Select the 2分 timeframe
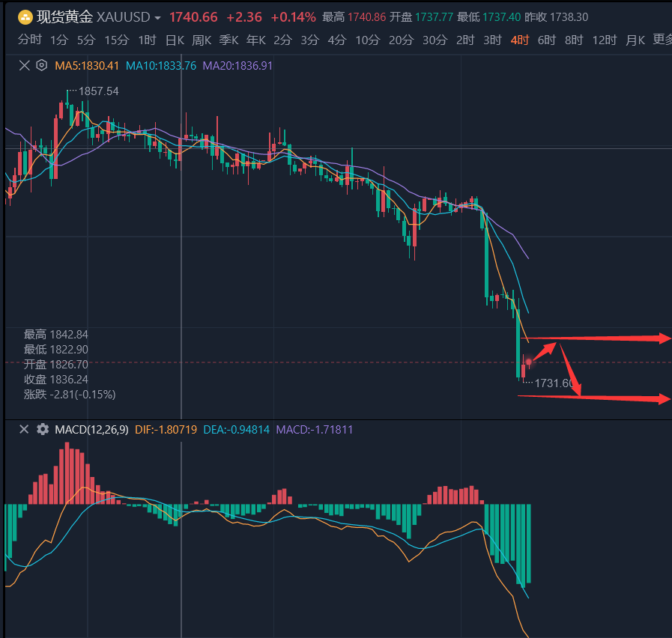 coord(283,40)
